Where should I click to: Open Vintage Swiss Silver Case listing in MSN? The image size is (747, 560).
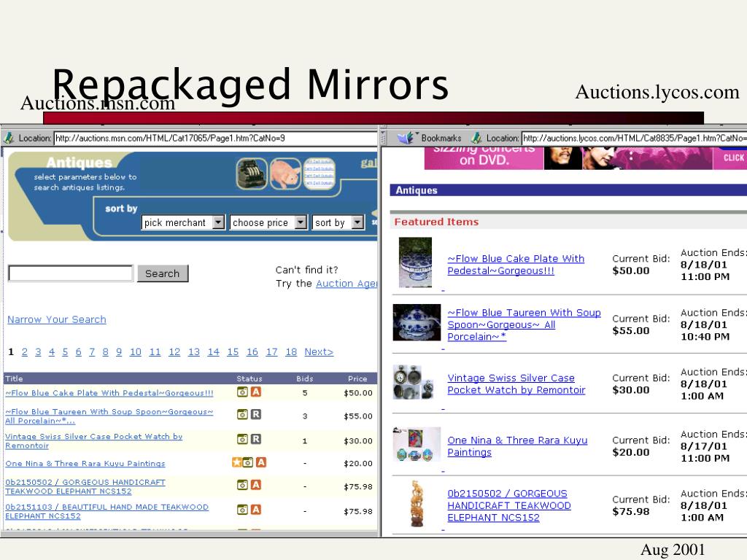(x=94, y=441)
